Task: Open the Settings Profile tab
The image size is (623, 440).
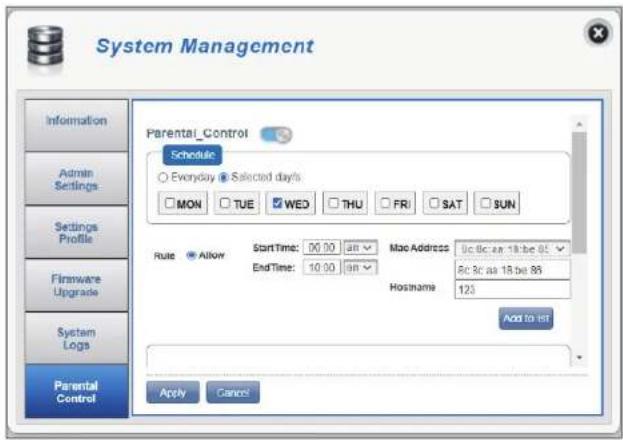Action: click(x=76, y=233)
